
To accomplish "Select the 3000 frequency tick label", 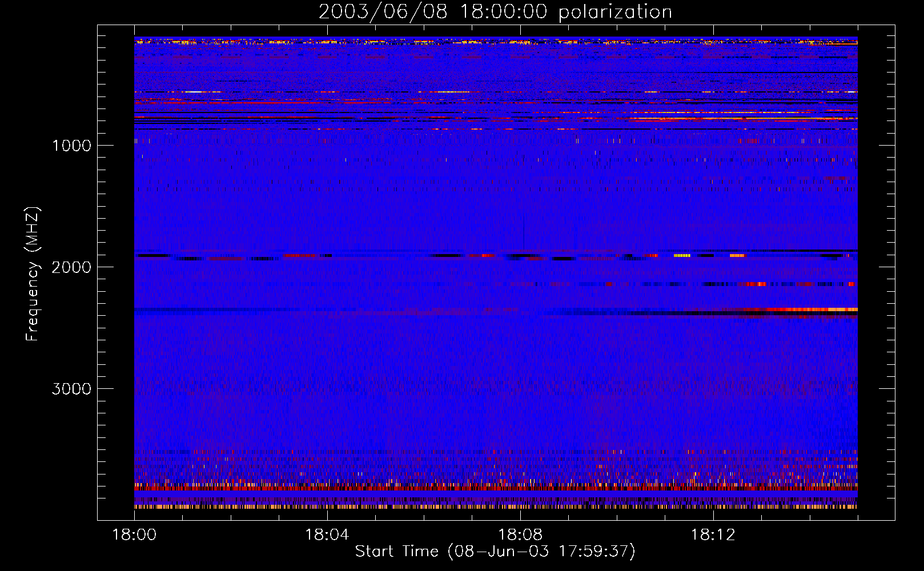I will (71, 389).
